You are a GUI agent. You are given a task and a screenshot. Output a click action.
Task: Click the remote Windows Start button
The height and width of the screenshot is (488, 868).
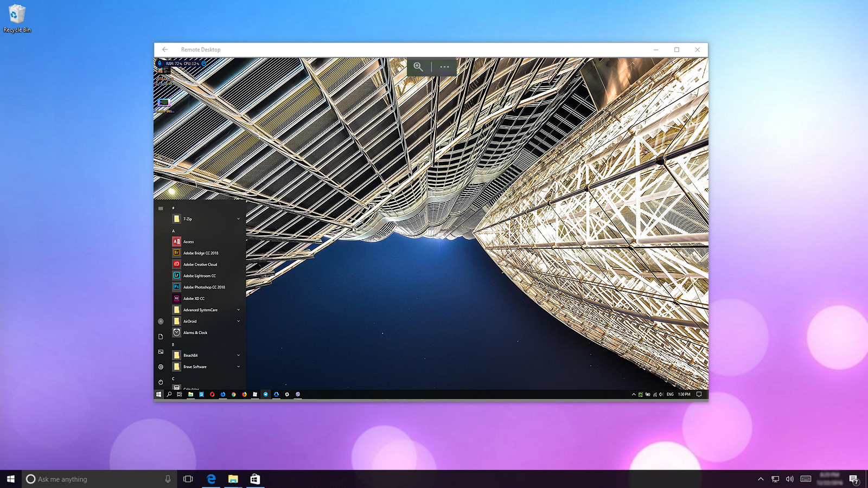[x=158, y=394]
